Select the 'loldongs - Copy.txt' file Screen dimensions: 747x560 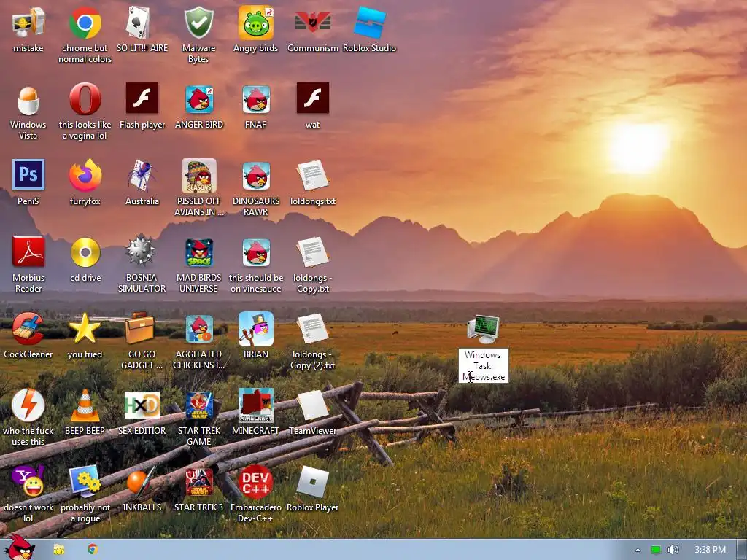pos(312,252)
